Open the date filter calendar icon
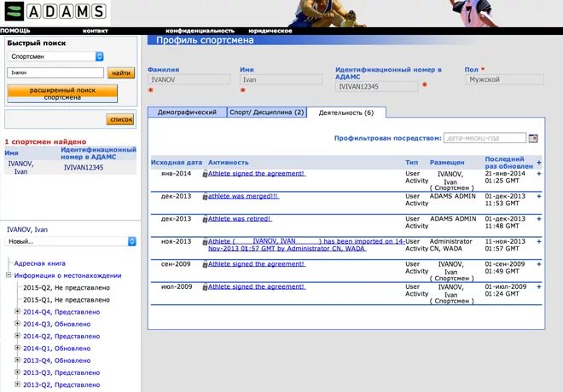 pos(533,138)
